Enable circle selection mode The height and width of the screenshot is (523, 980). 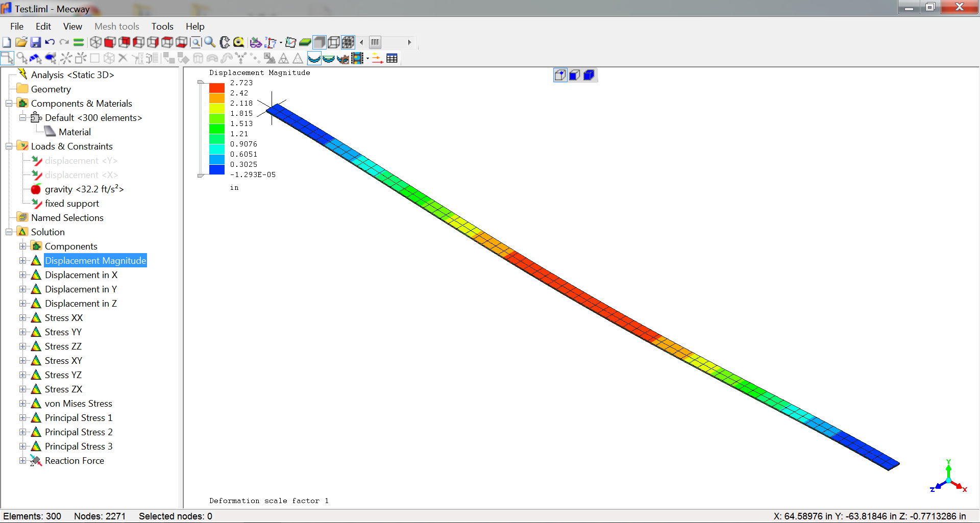22,58
